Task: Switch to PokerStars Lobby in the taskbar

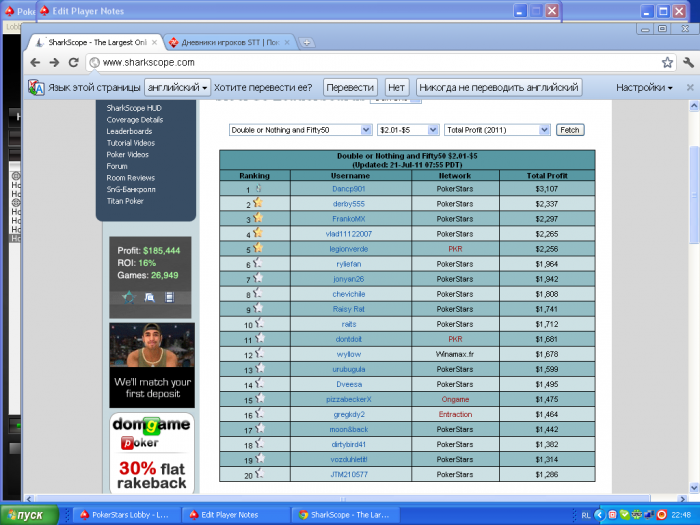Action: coord(124,515)
